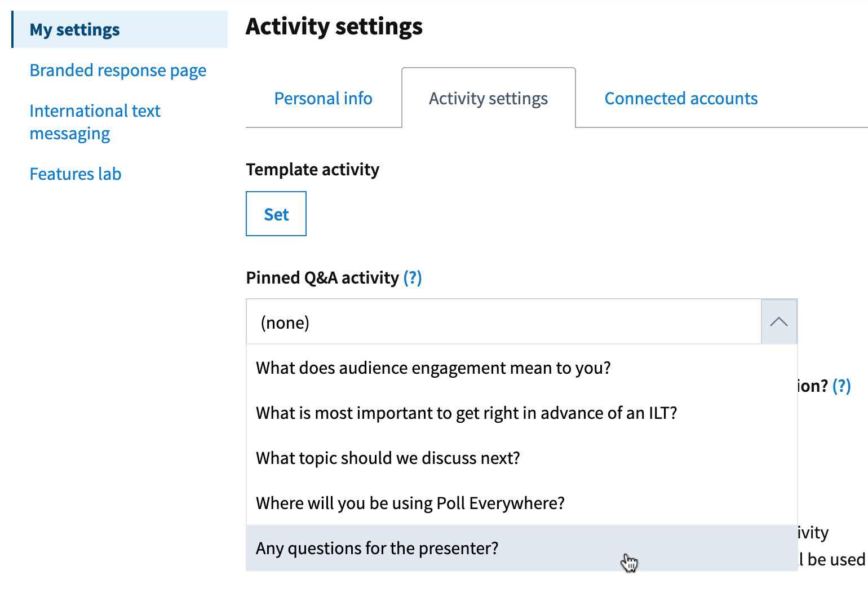Open International text messaging link
Viewport: 868px width, 597px height.
coord(95,122)
